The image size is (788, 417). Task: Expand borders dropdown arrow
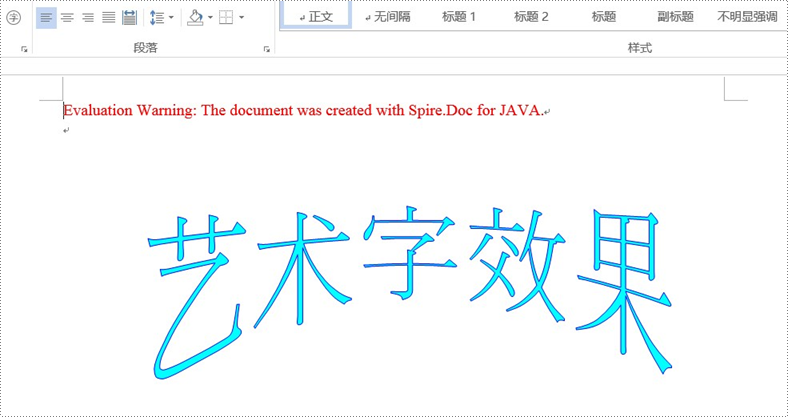[x=242, y=18]
